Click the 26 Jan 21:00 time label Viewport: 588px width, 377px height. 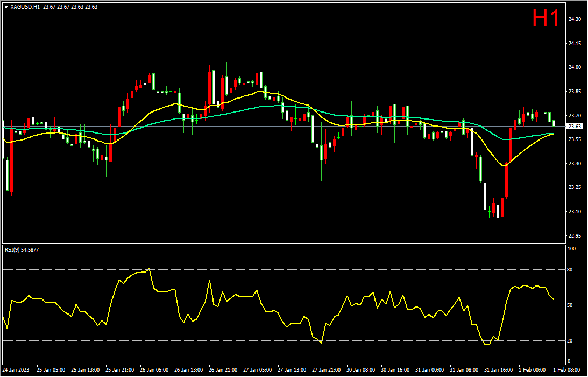[223, 370]
